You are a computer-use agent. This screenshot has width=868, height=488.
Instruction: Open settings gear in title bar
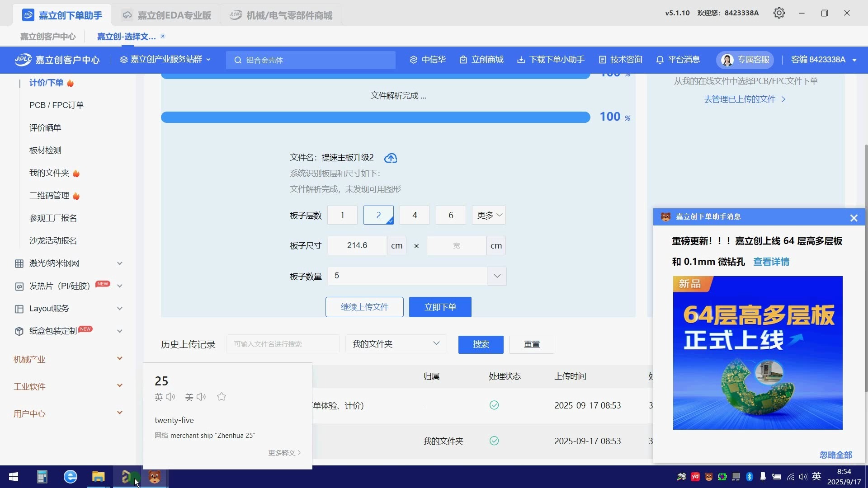point(779,13)
